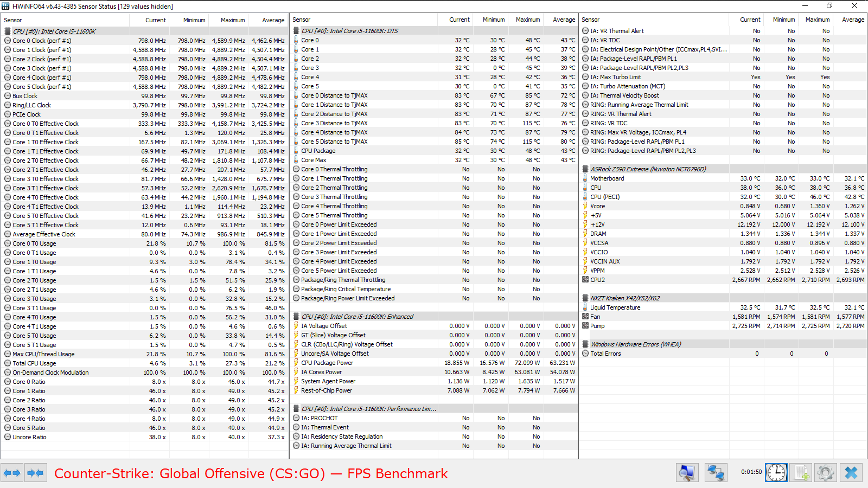Click the Minimum column header in the DTS pane
This screenshot has width=868, height=488.
(490, 20)
